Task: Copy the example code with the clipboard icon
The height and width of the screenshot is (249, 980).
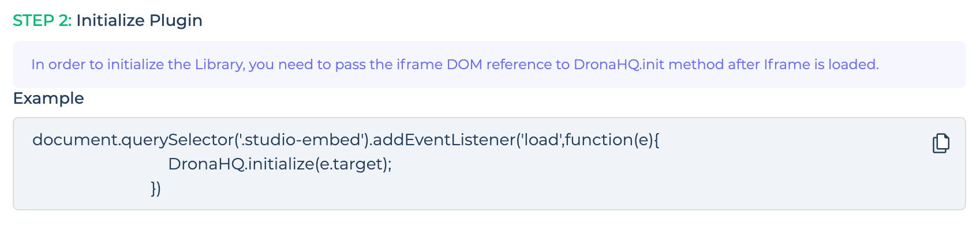Action: pos(941,143)
